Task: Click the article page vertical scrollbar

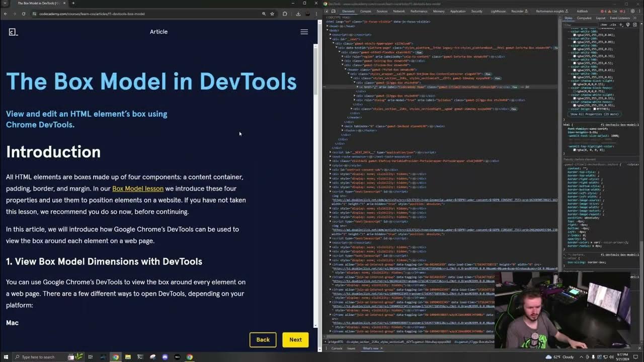Action: pyautogui.click(x=316, y=186)
